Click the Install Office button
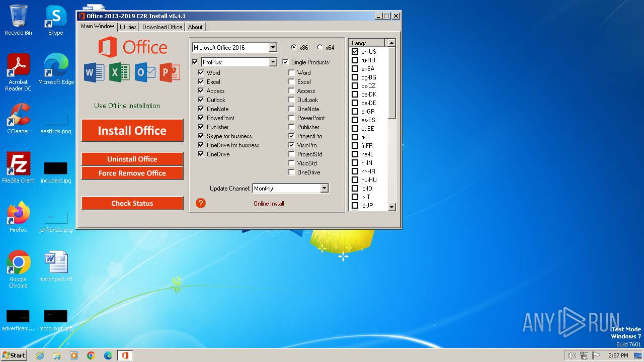This screenshot has height=362, width=644. 132,130
